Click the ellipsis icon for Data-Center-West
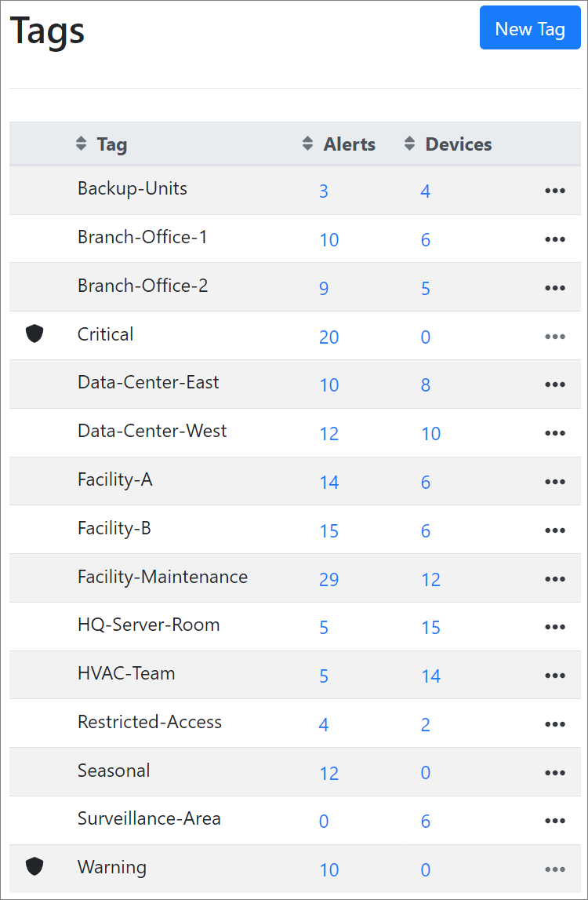 click(555, 432)
